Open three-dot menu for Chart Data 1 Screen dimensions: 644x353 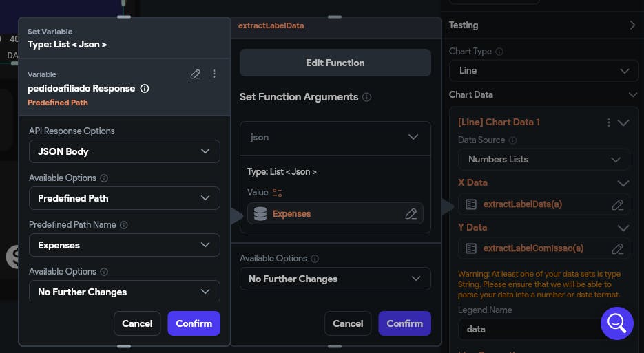pyautogui.click(x=608, y=122)
